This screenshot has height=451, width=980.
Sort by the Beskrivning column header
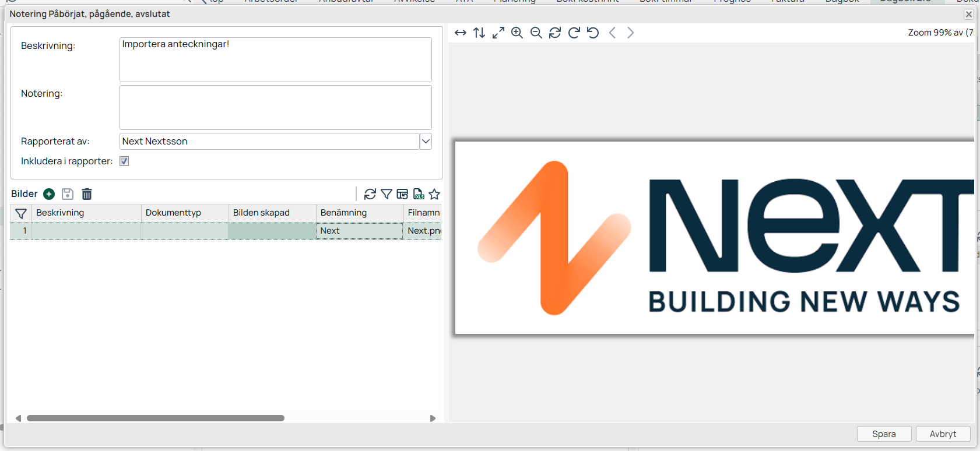pos(86,213)
